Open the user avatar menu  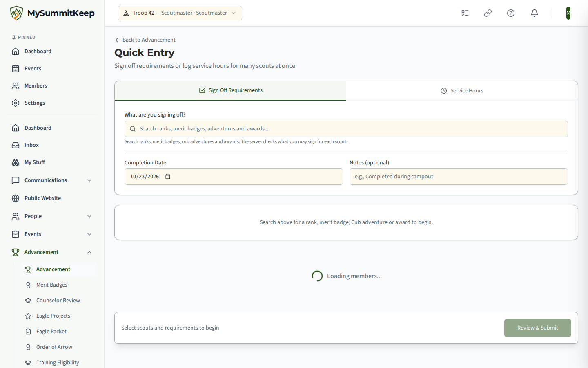tap(568, 13)
